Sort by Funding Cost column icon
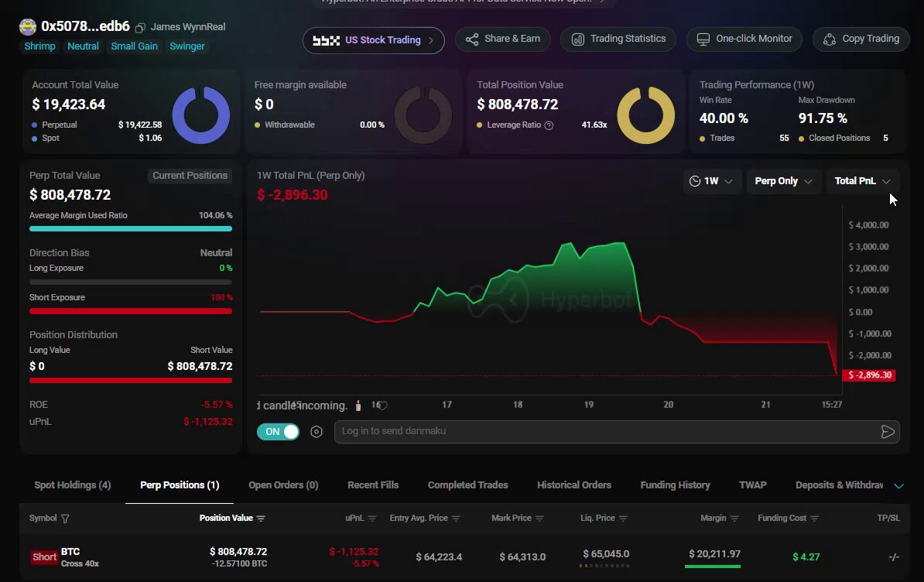924x582 pixels. click(x=815, y=519)
